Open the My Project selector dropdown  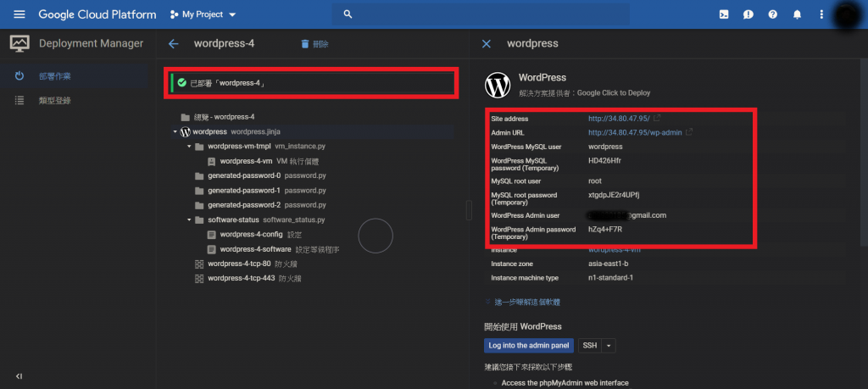pos(203,14)
